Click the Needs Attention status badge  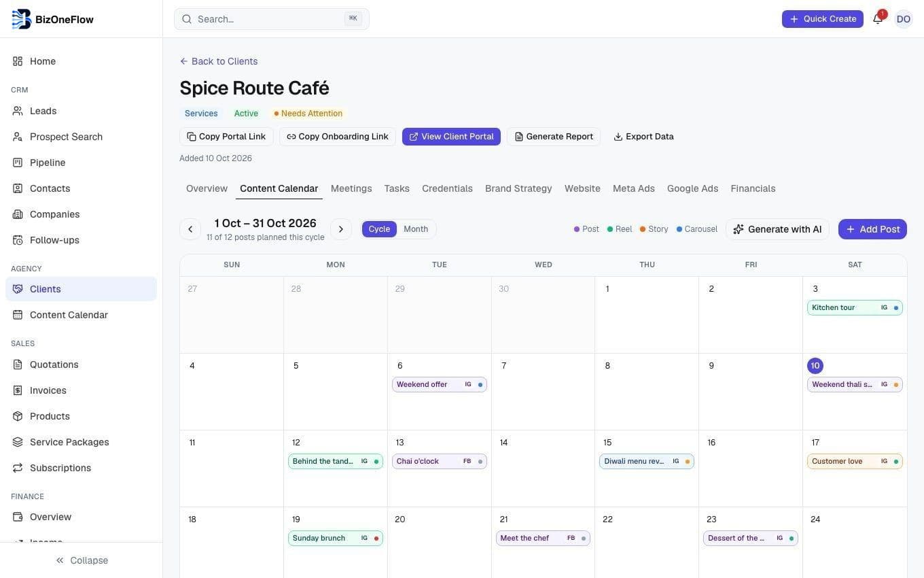pyautogui.click(x=308, y=114)
